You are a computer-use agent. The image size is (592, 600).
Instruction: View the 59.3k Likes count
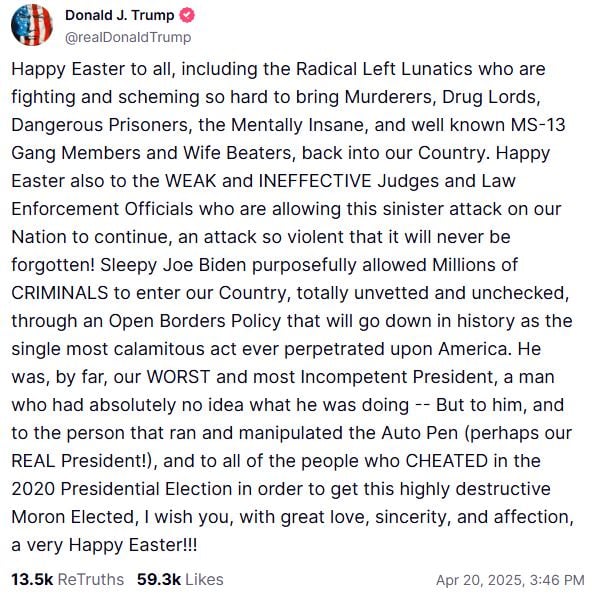coord(159,579)
